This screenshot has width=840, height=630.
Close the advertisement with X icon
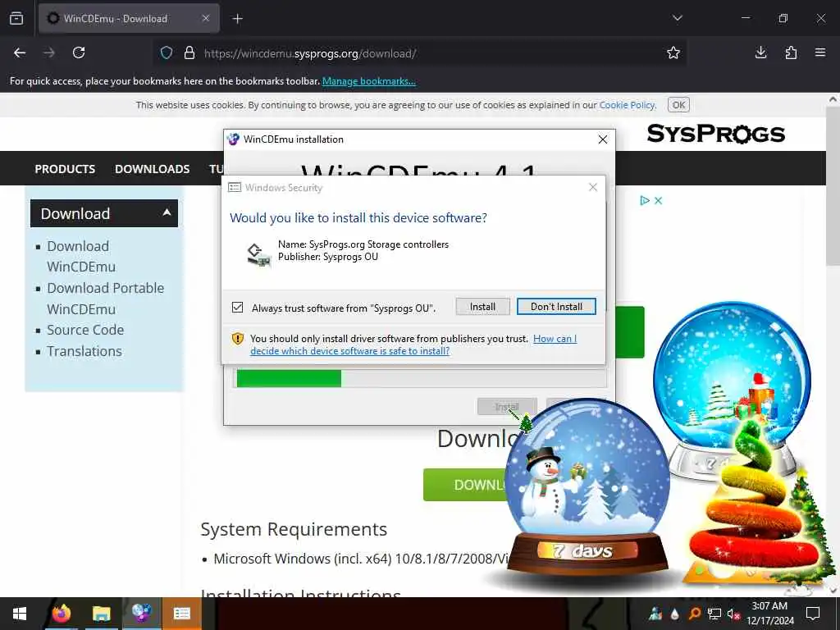click(x=659, y=200)
